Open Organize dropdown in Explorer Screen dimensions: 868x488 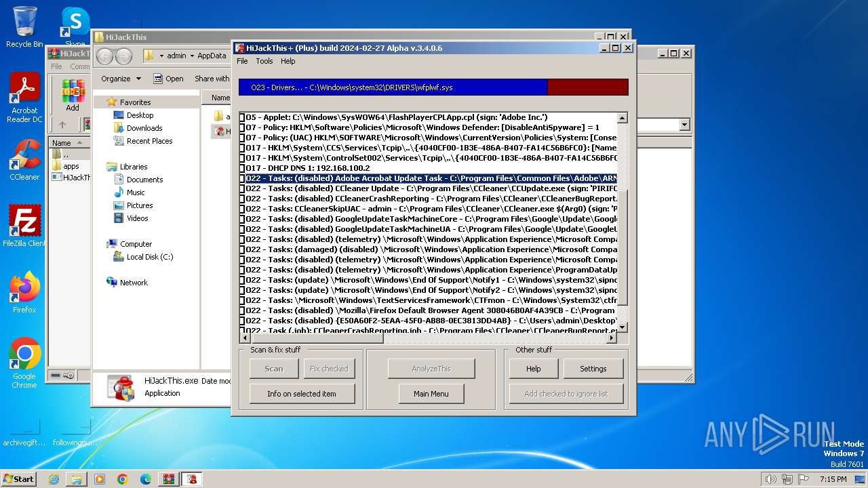121,79
